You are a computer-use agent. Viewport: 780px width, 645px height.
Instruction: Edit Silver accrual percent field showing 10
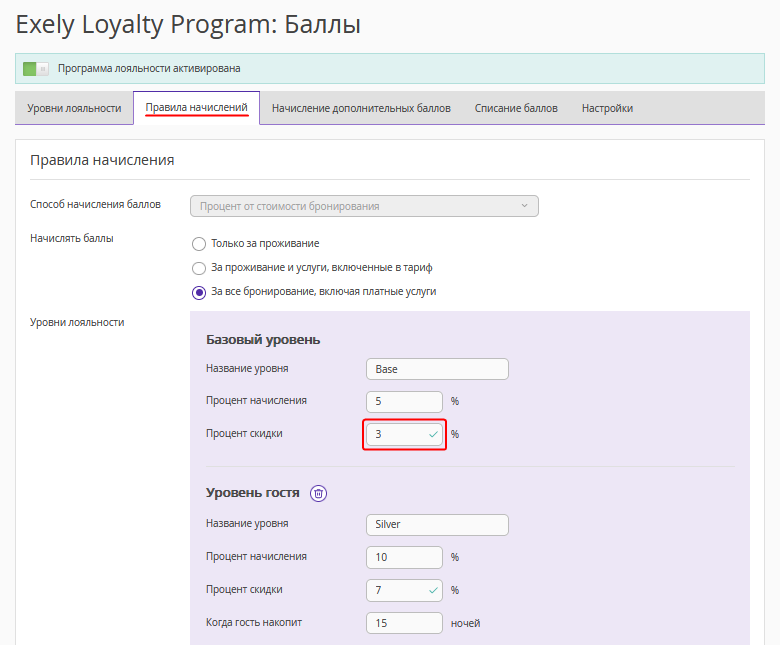click(404, 558)
